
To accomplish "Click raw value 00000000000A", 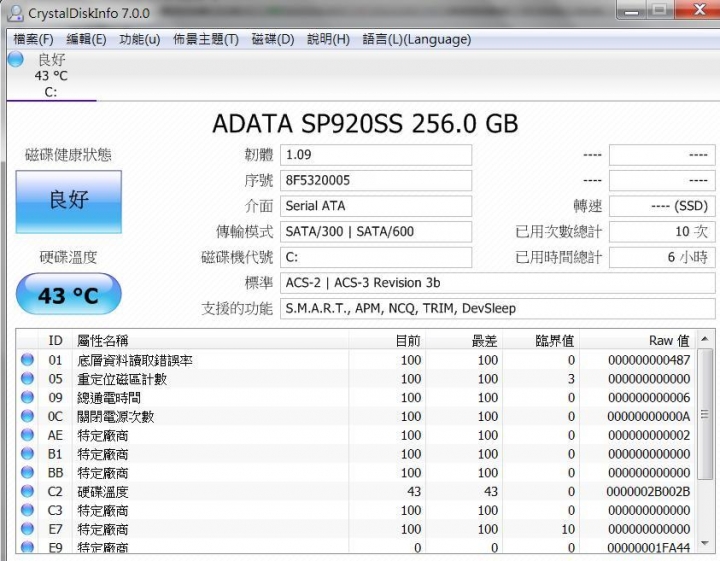I will [x=649, y=416].
